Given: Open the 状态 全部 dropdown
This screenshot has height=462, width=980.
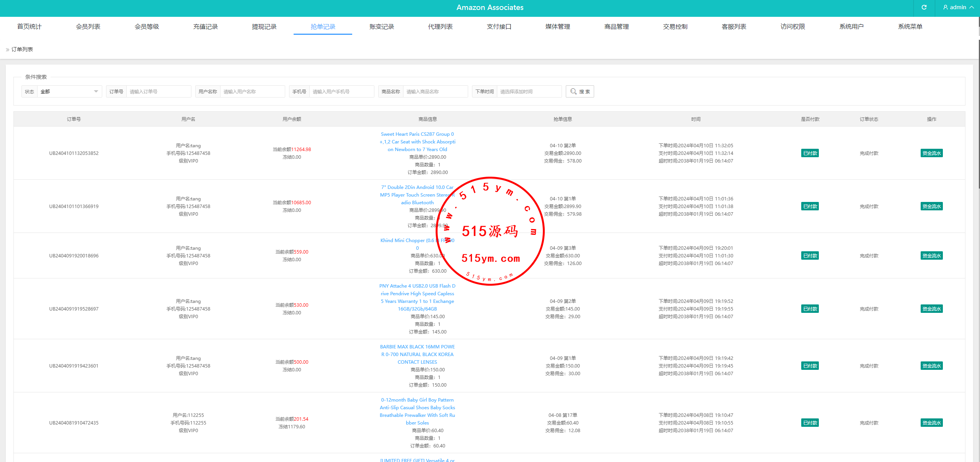Looking at the screenshot, I should click(69, 91).
